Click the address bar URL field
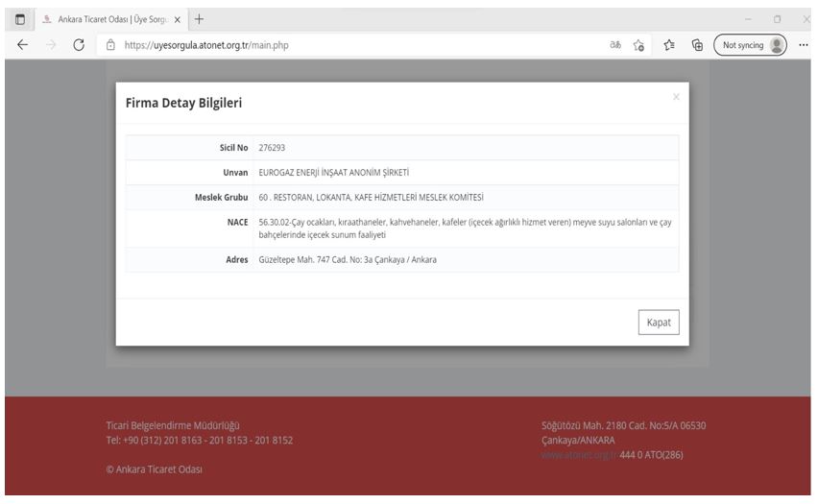818x504 pixels. tap(336, 46)
